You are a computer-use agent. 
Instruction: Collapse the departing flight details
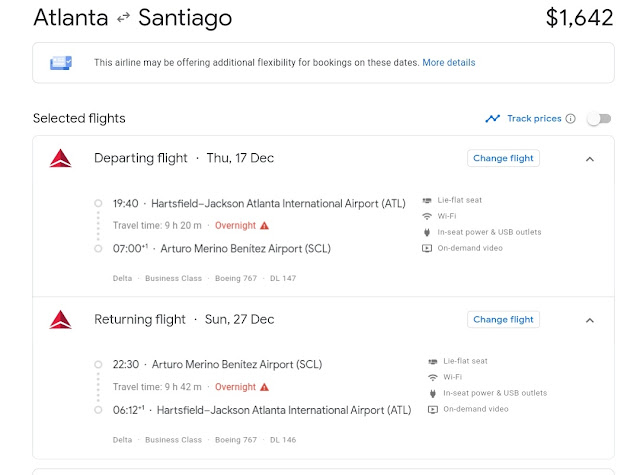tap(589, 159)
